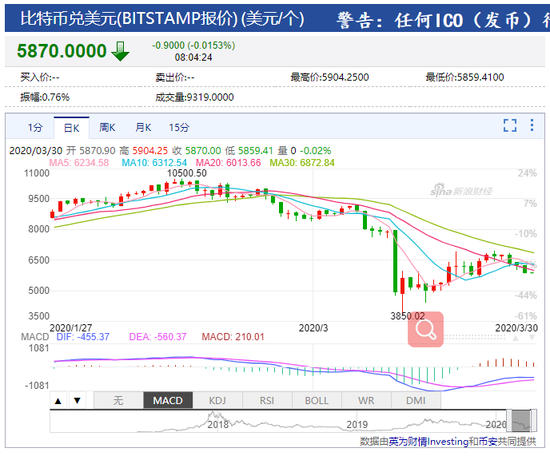Select the 日K daily chart tab

click(72, 128)
